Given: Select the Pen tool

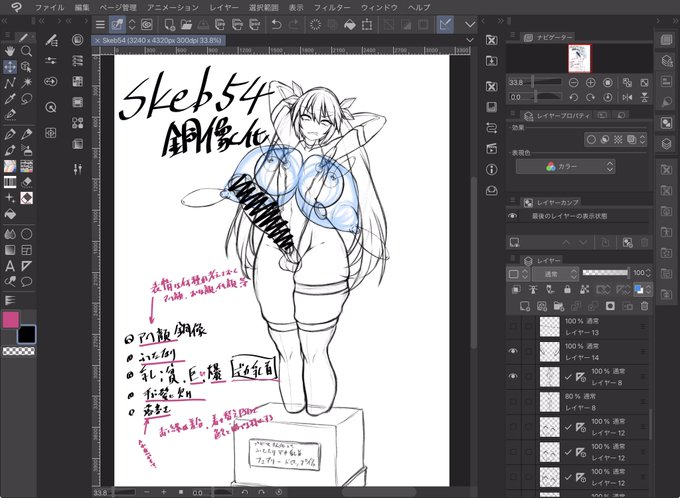Looking at the screenshot, I should [x=10, y=134].
